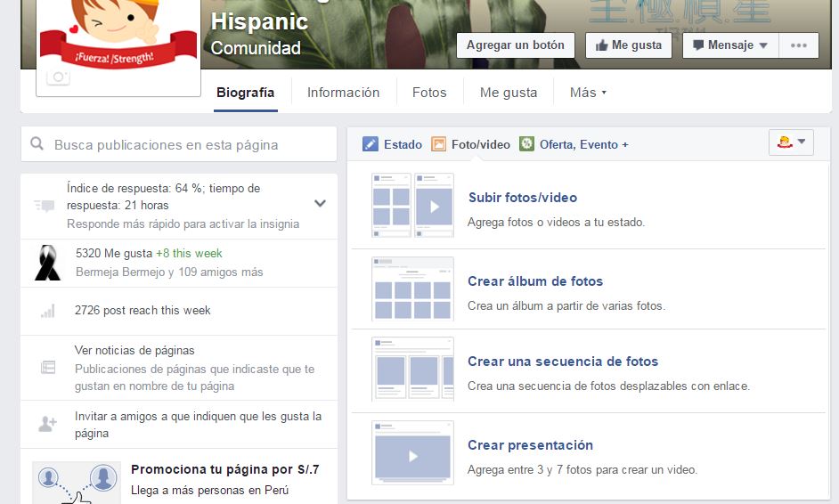
Task: Click the Me gusta button on cover
Action: tap(629, 45)
